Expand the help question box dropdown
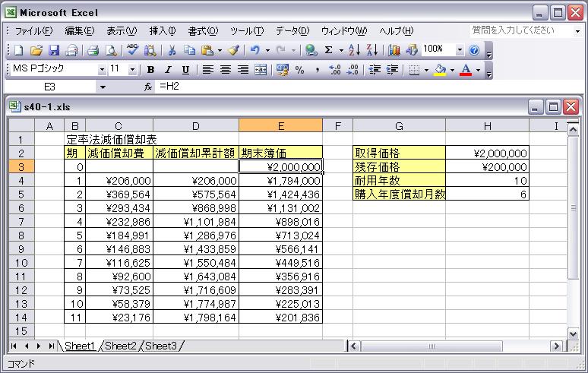Image resolution: width=588 pixels, height=373 pixels. click(x=577, y=31)
